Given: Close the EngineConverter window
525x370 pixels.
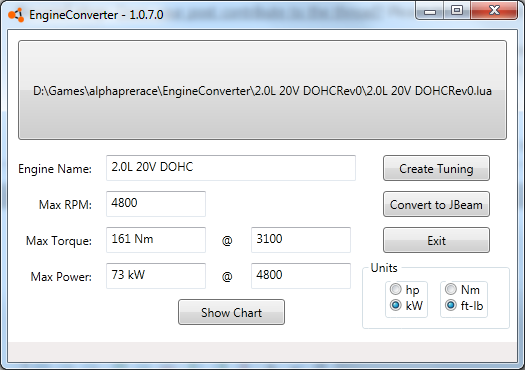Looking at the screenshot, I should point(494,11).
